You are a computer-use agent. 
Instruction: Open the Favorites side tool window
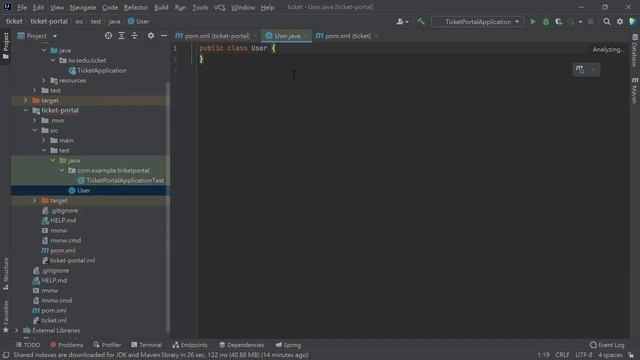pos(6,317)
